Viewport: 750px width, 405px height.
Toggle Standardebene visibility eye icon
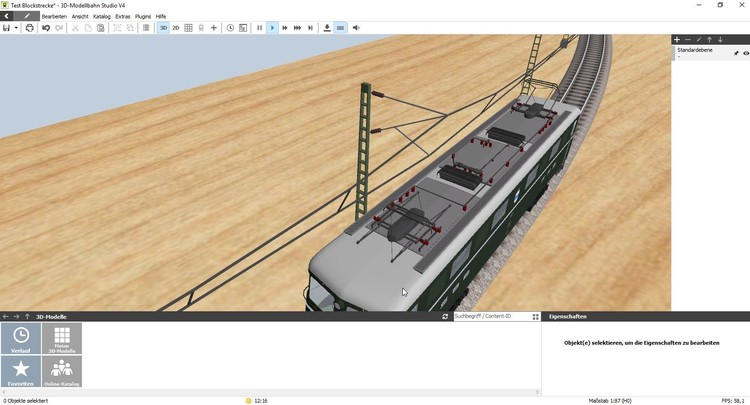click(746, 53)
